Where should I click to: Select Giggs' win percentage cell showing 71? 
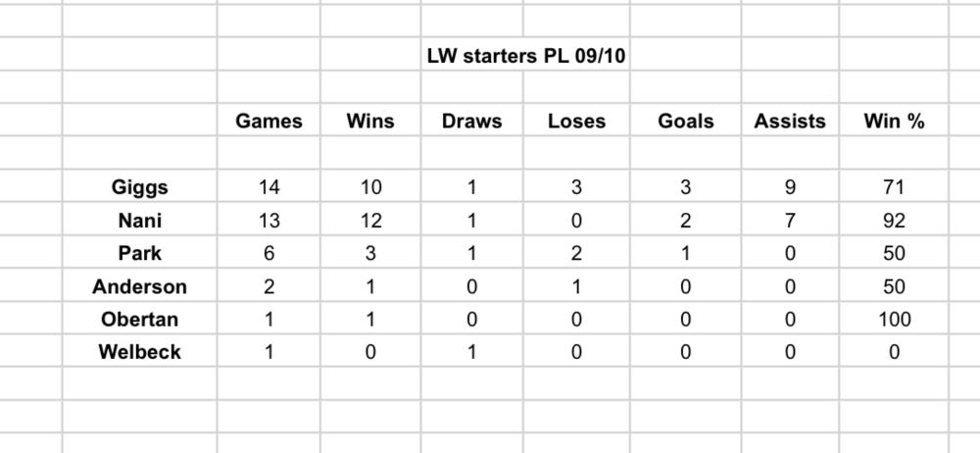[894, 186]
